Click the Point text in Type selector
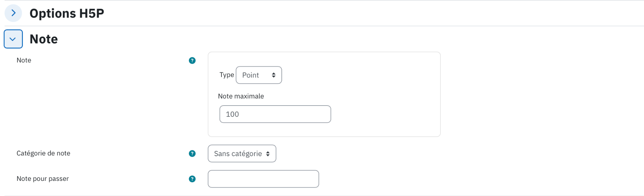Viewport: 644px width, 196px height. pyautogui.click(x=251, y=75)
